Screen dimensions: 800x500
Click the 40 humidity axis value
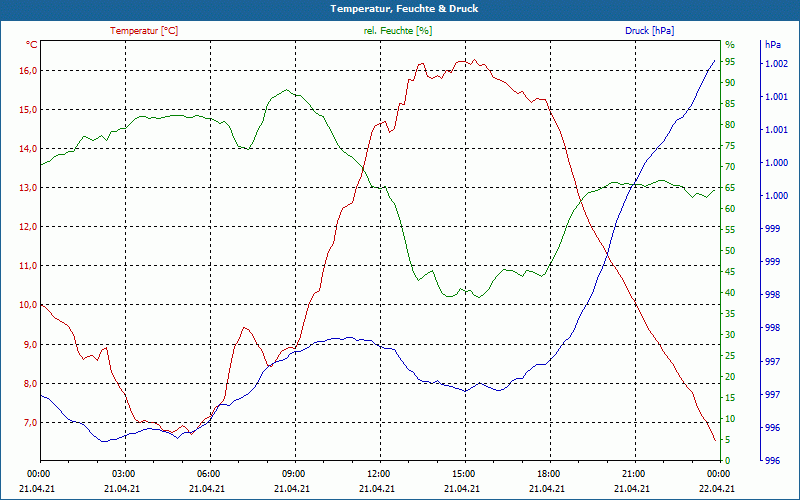click(x=730, y=293)
